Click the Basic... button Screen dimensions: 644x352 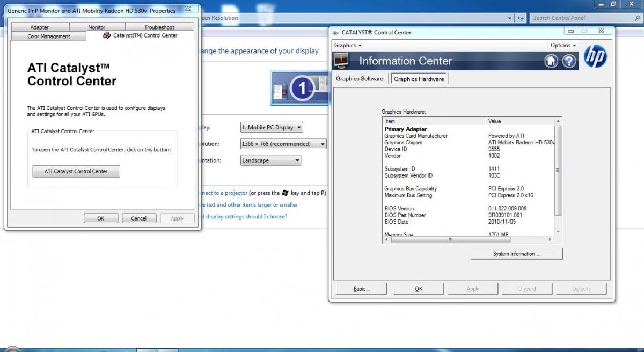tap(361, 289)
